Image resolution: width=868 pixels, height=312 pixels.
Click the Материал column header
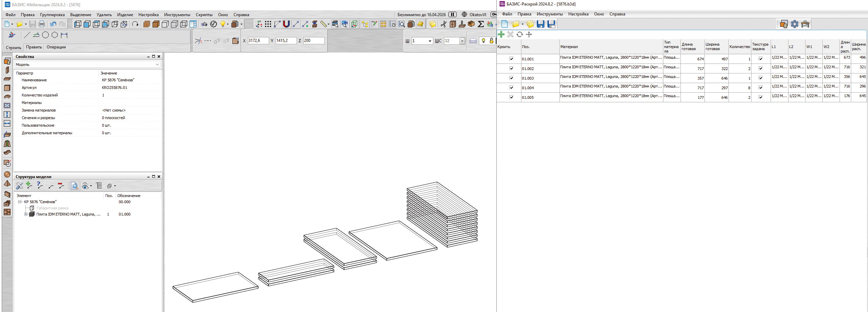[569, 47]
